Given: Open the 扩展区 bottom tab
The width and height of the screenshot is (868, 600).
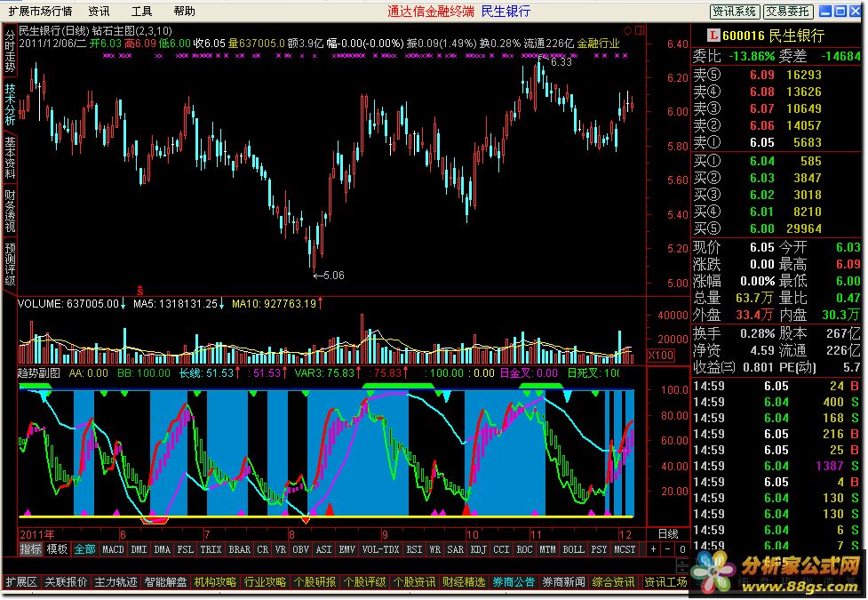Looking at the screenshot, I should 21,582.
